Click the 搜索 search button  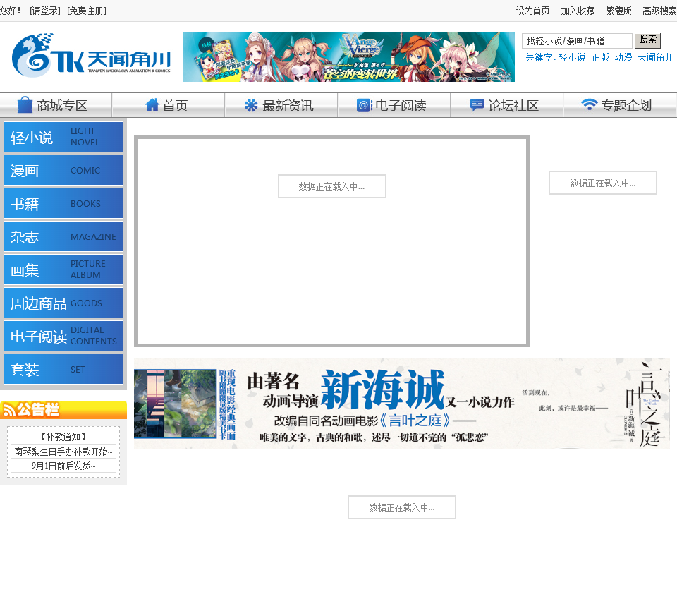[x=647, y=40]
